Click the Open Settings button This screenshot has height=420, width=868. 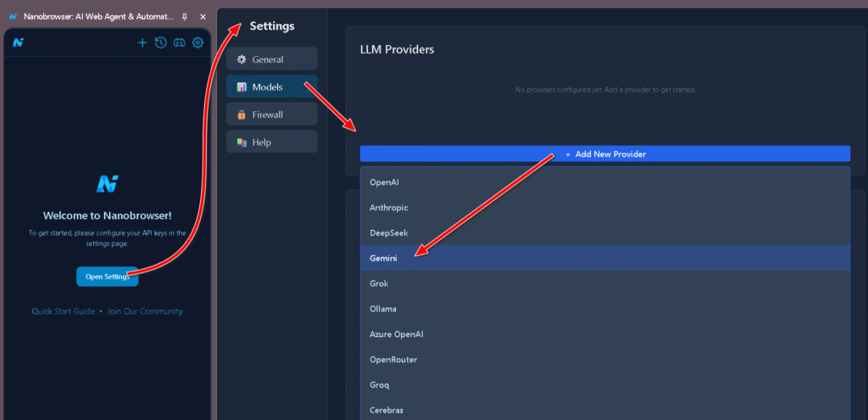tap(108, 277)
